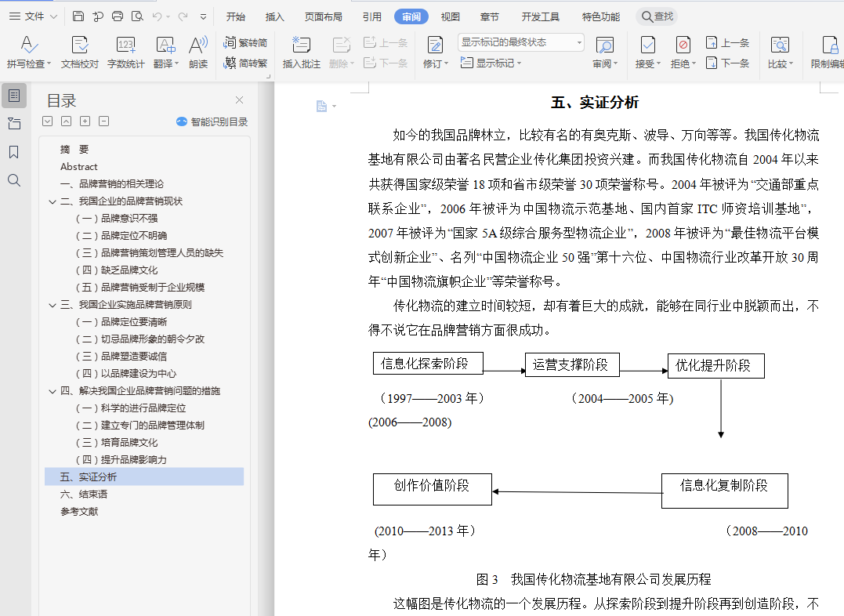Go to 下一条 next change
This screenshot has height=616, width=844.
pos(728,63)
